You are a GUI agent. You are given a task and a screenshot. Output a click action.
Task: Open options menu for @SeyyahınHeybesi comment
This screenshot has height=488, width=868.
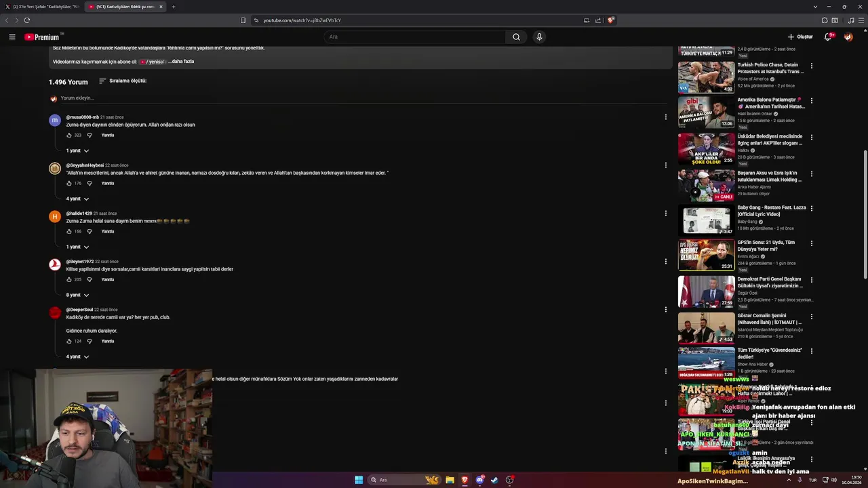665,165
